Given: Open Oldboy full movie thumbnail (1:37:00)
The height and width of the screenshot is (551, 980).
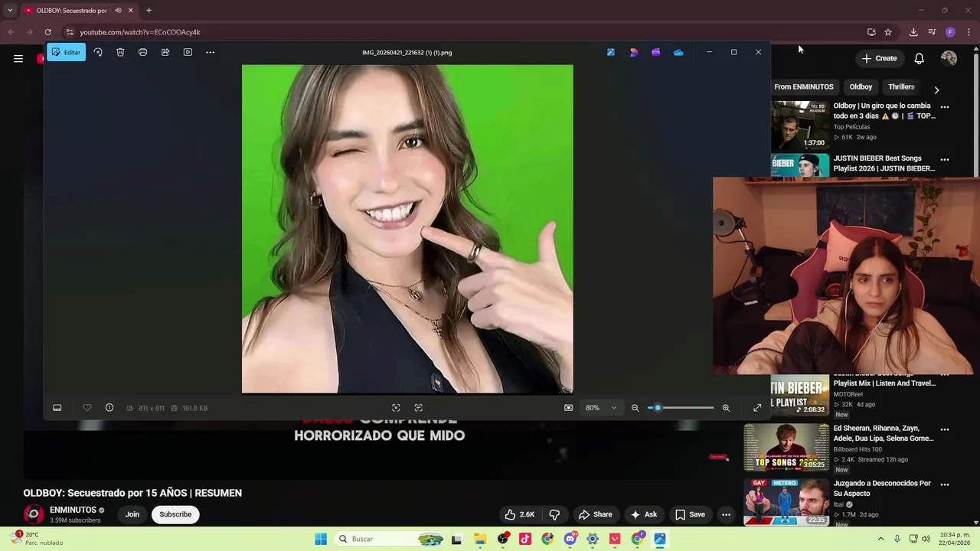Looking at the screenshot, I should pos(799,125).
